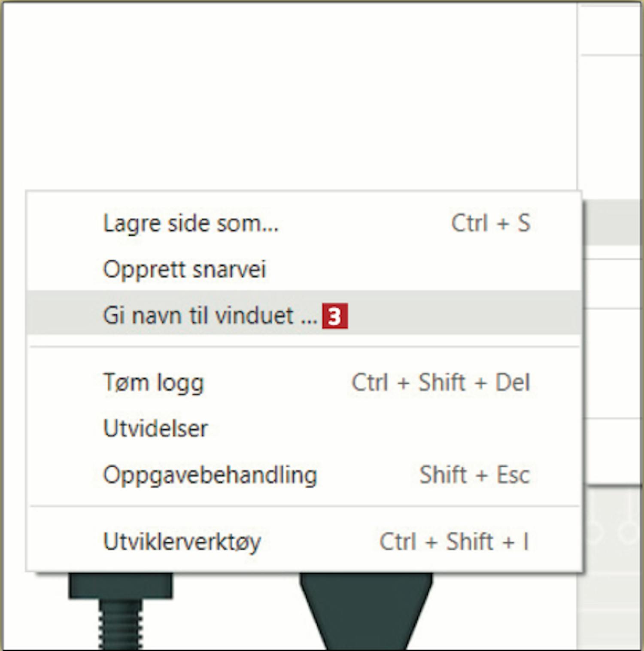644x651 pixels.
Task: Click highlighted parent menu row behind submenu
Action: 612,223
